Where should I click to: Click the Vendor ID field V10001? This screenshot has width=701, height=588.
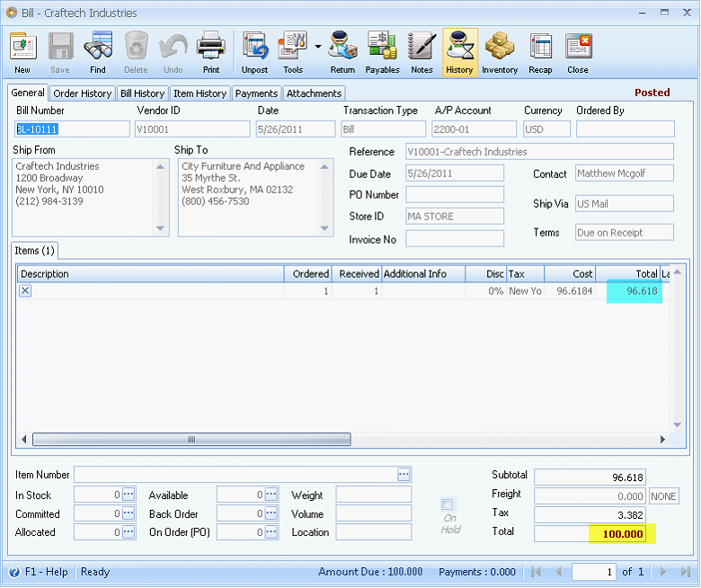point(192,129)
